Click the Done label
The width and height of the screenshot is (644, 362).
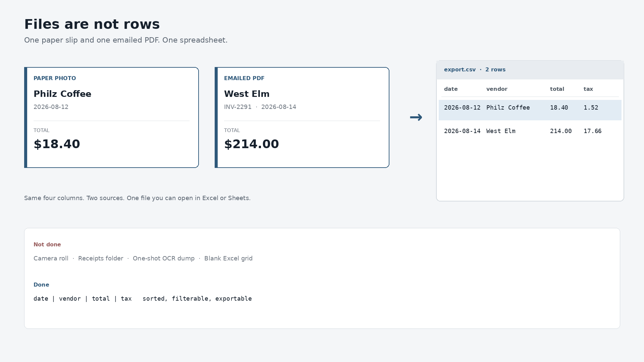pyautogui.click(x=41, y=285)
